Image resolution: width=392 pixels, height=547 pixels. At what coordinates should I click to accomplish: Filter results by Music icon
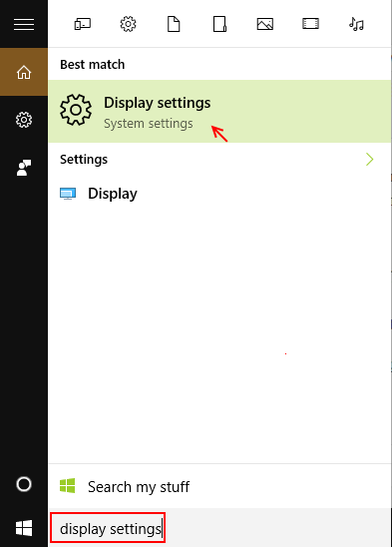[x=356, y=24]
